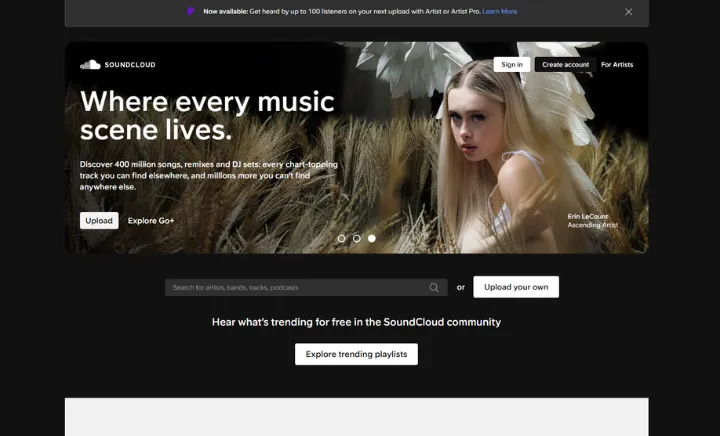
Task: Open the Explore Go+ link
Action: (151, 221)
